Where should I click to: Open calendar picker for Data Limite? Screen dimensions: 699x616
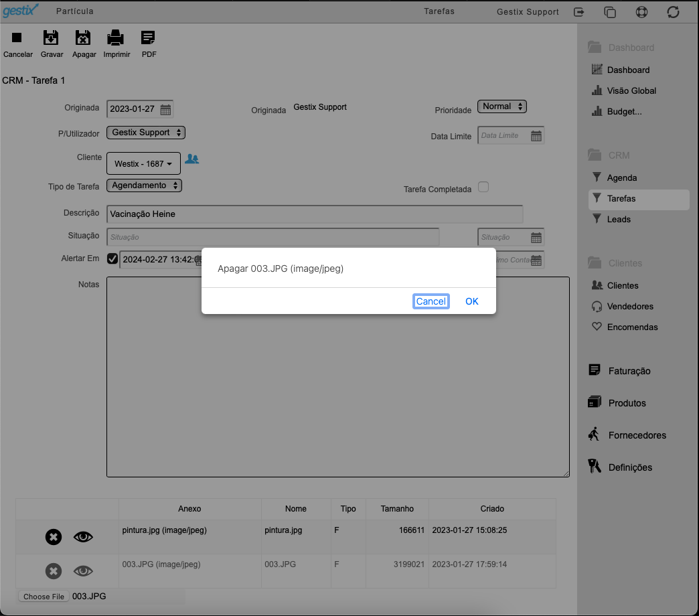pos(536,136)
